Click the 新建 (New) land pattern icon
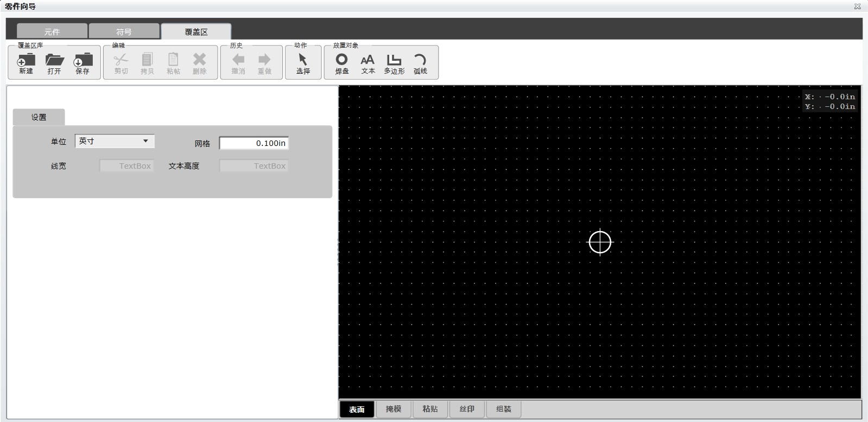868x422 pixels. coord(26,63)
